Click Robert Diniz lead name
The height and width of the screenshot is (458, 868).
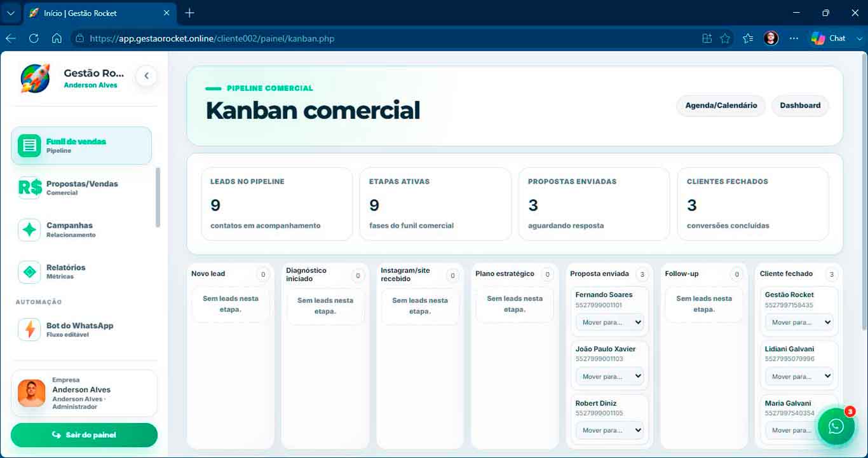(x=596, y=403)
